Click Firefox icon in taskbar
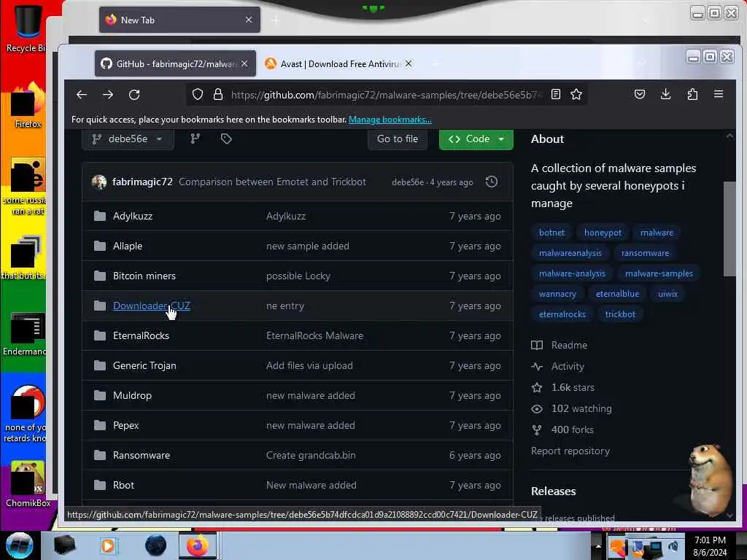 click(198, 545)
